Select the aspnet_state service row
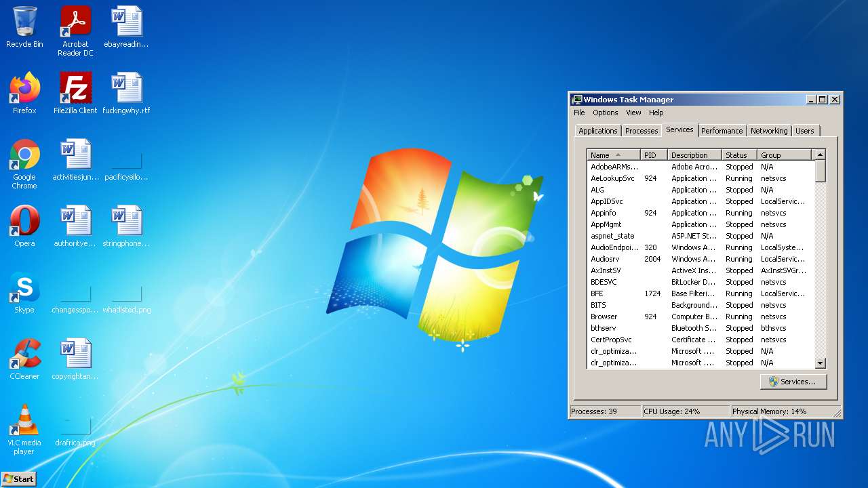Viewport: 868px width, 488px height. [701, 236]
